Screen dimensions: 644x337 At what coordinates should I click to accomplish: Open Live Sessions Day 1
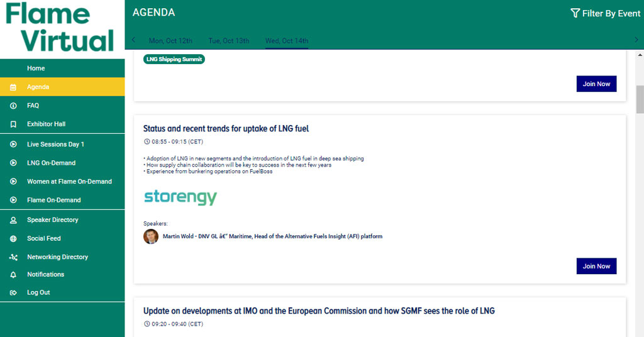[x=62, y=145]
